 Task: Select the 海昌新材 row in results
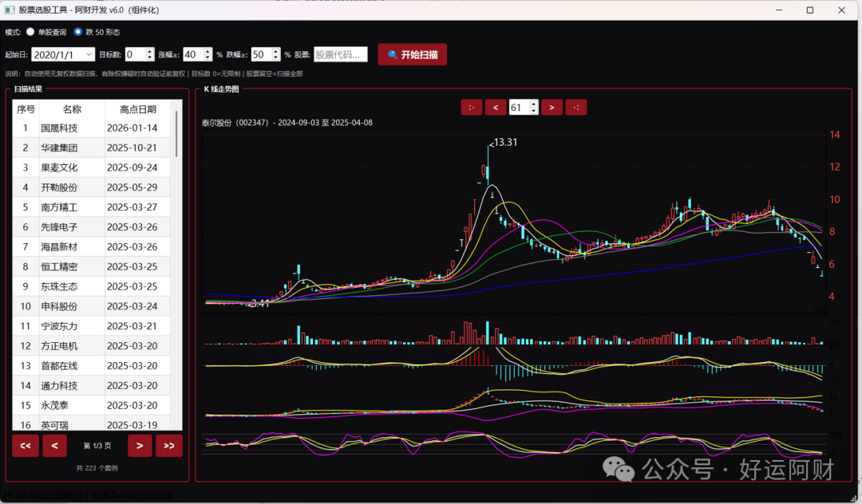pos(92,246)
